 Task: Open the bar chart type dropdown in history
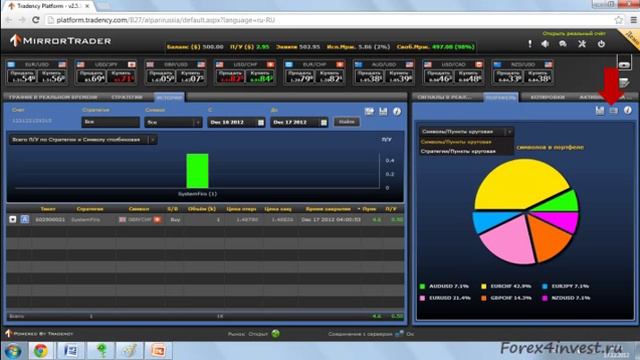(82, 140)
